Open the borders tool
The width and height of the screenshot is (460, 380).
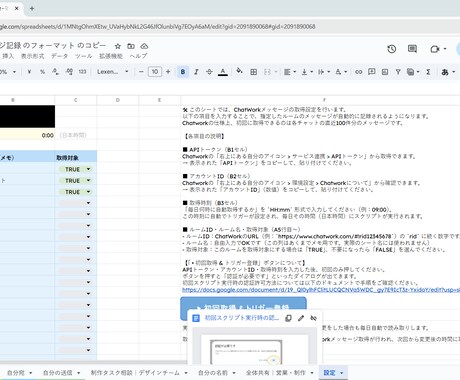coord(253,72)
